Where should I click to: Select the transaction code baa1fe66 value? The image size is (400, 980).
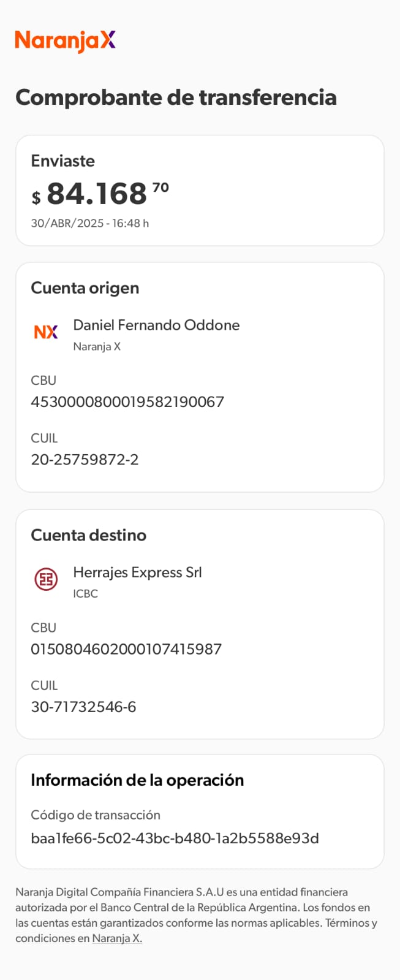point(175,838)
